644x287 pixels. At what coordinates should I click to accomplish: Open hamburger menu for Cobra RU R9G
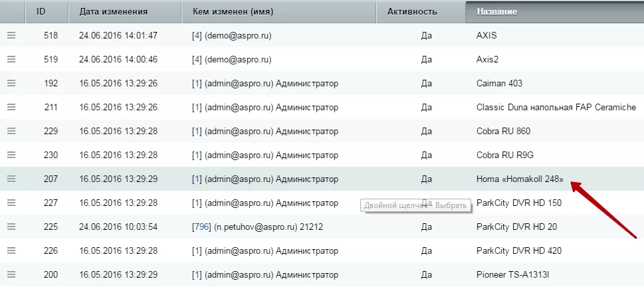click(x=11, y=155)
